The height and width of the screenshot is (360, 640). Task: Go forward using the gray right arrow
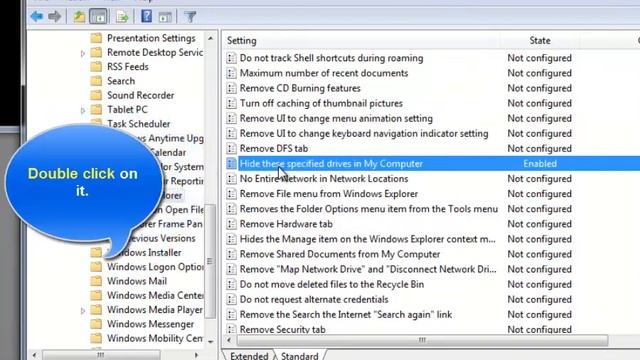[x=54, y=17]
